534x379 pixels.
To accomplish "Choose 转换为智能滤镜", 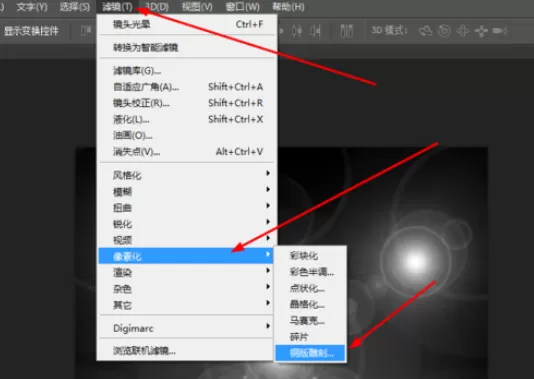I will coord(187,48).
